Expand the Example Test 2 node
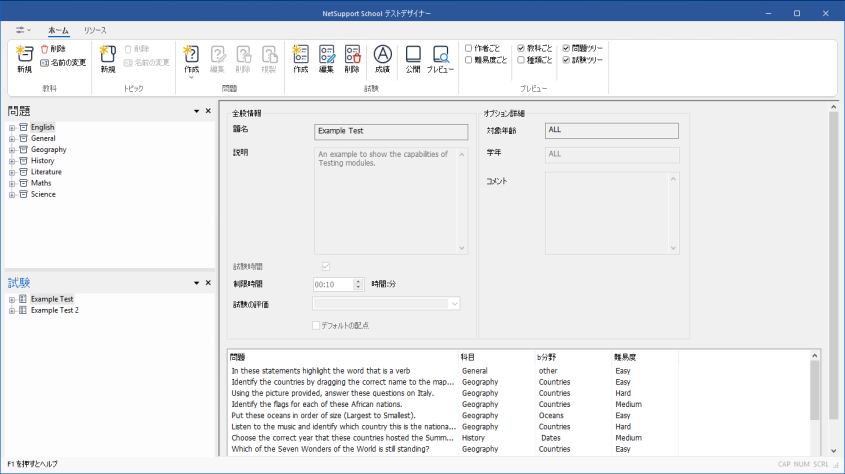The height and width of the screenshot is (474, 845). click(x=12, y=310)
